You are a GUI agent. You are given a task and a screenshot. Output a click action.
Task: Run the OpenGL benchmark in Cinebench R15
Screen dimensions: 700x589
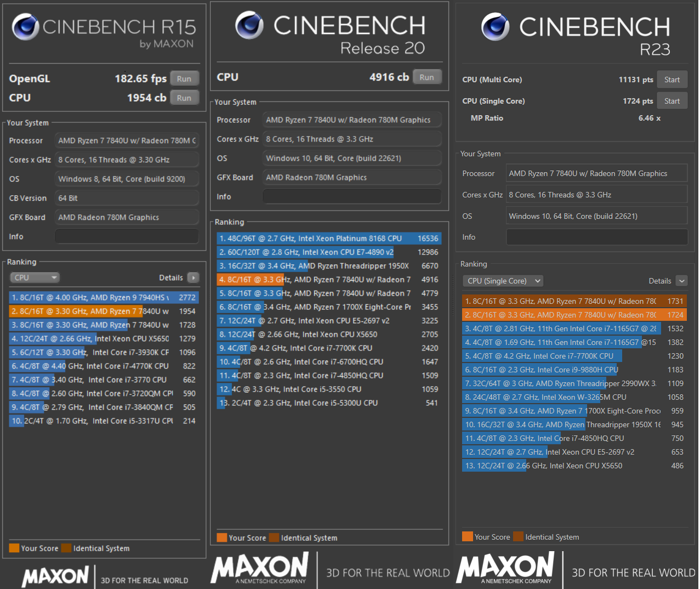(184, 78)
